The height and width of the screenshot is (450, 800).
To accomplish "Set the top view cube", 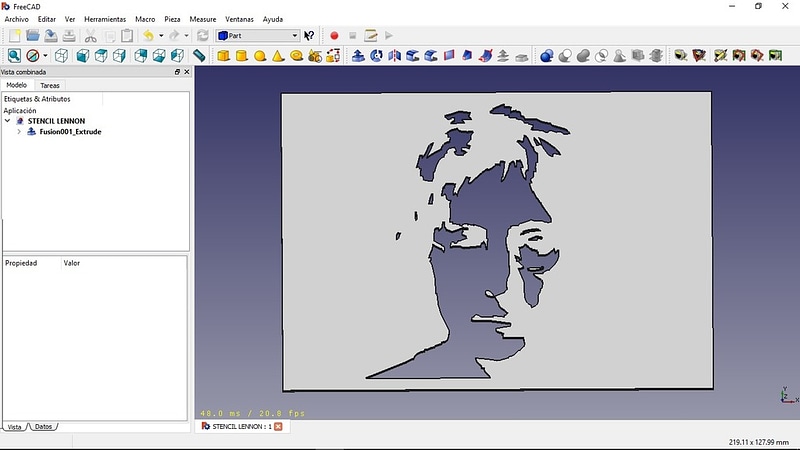I will coord(101,56).
